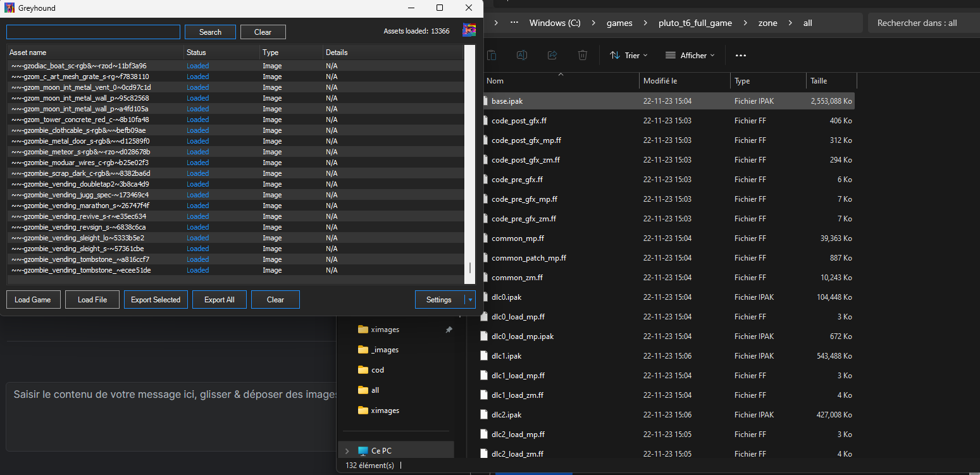Sort by the Status column header in Greyhound

(222, 52)
